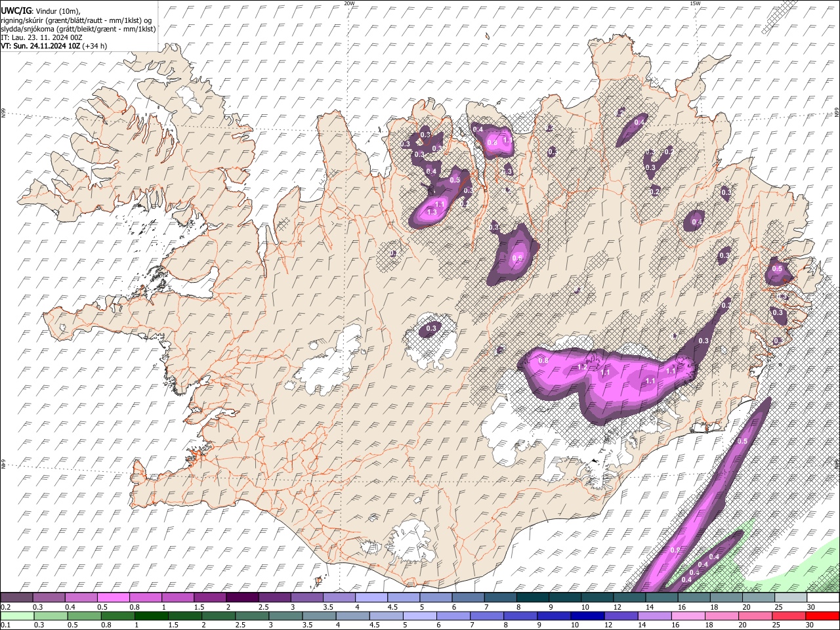Pick bottom-row pale green swatch between 0.1 and 0.3
Viewport: 840px width, 630px height.
(x=16, y=616)
